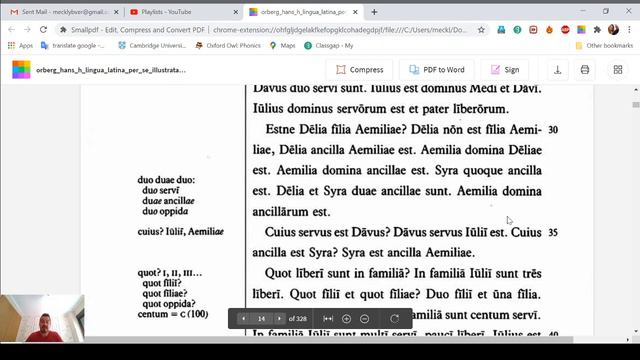Go forward in browser history
This screenshot has width=640, height=360.
pyautogui.click(x=27, y=30)
